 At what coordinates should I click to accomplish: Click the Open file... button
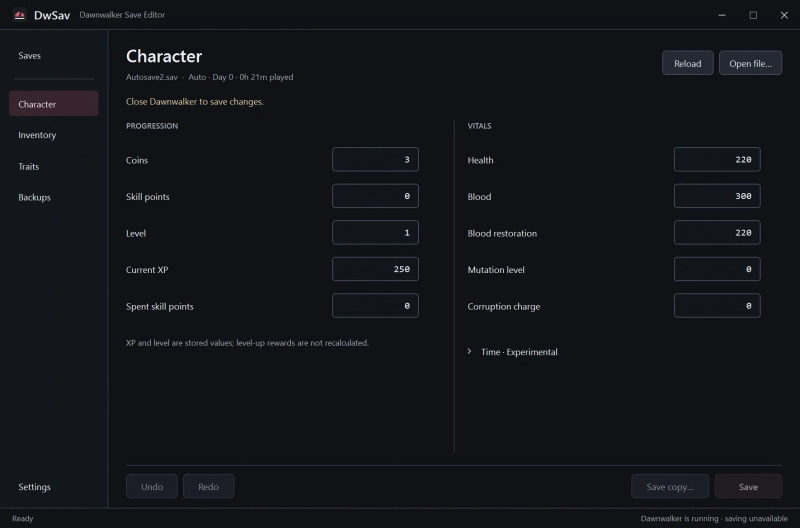coord(750,63)
